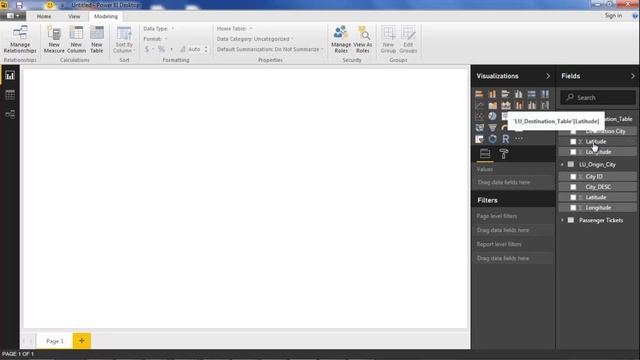Click Manage Relationships button
Image resolution: width=640 pixels, height=360 pixels.
point(20,39)
